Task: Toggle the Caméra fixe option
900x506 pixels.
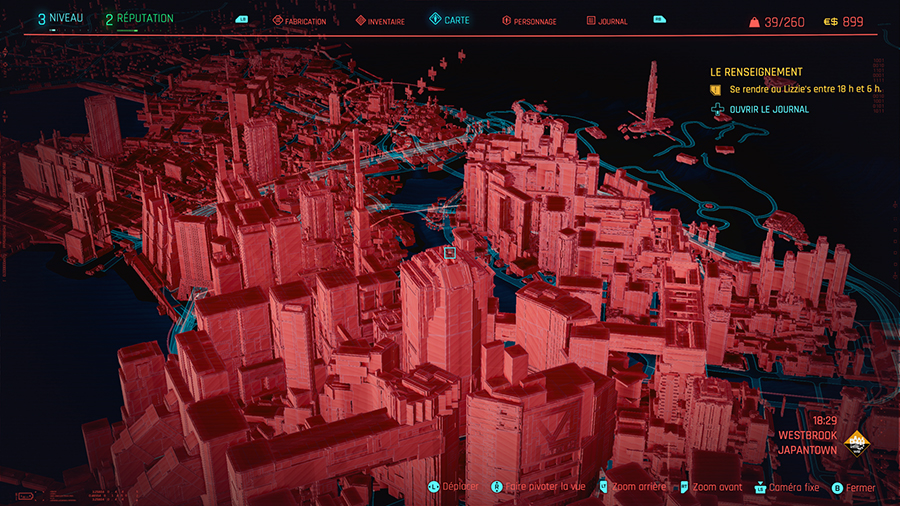Action: (x=789, y=488)
